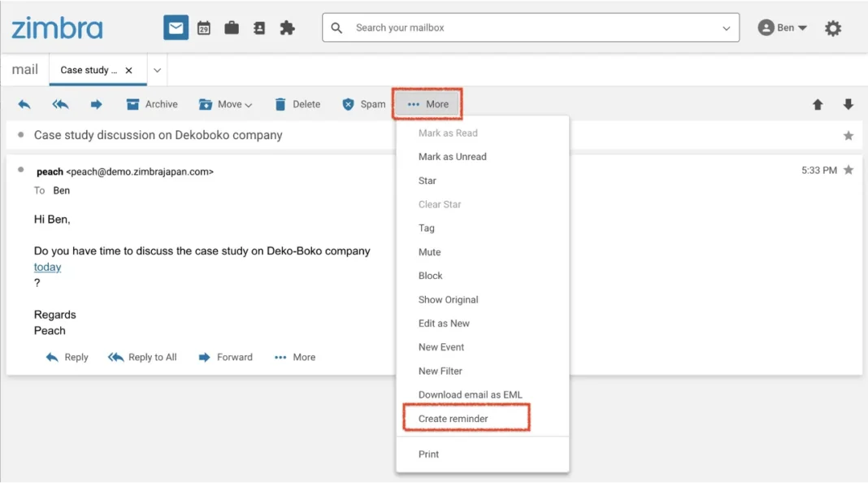Open the Move dropdown
The height and width of the screenshot is (483, 868).
pos(226,104)
